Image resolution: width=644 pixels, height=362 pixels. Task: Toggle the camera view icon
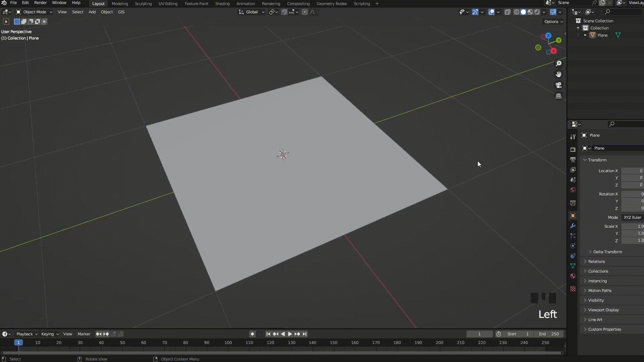click(558, 85)
